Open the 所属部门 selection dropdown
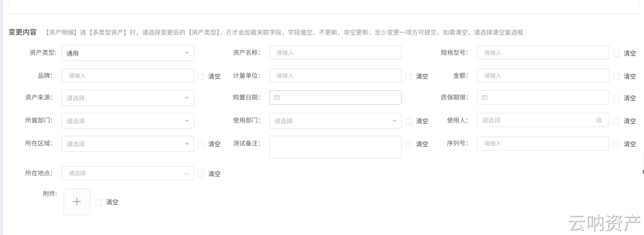Image resolution: width=644 pixels, height=235 pixels. point(128,121)
